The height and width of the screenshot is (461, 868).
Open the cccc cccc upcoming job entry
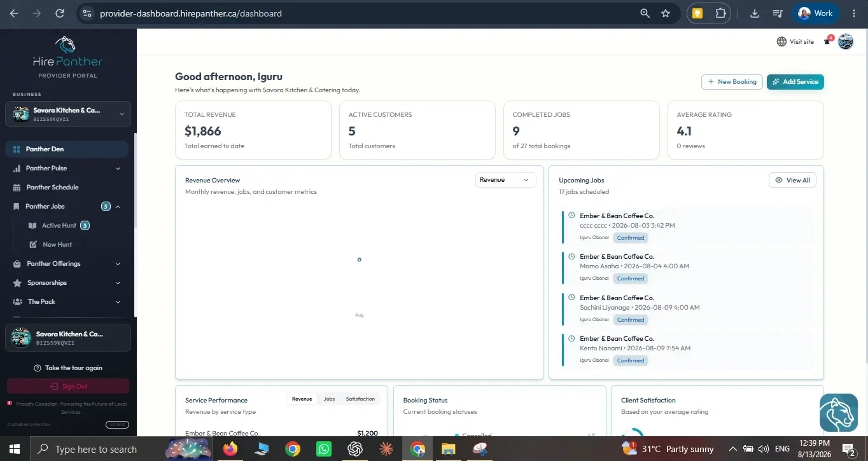[687, 228]
